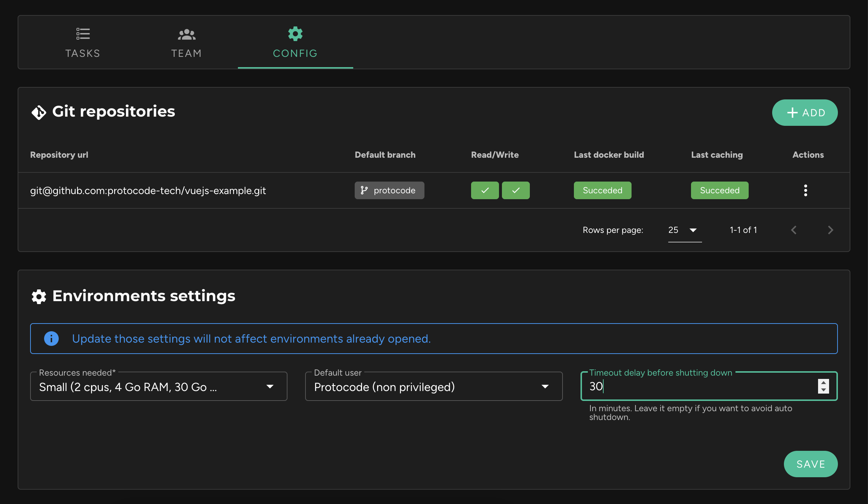
Task: Click the protocode branch chip
Action: click(x=389, y=190)
